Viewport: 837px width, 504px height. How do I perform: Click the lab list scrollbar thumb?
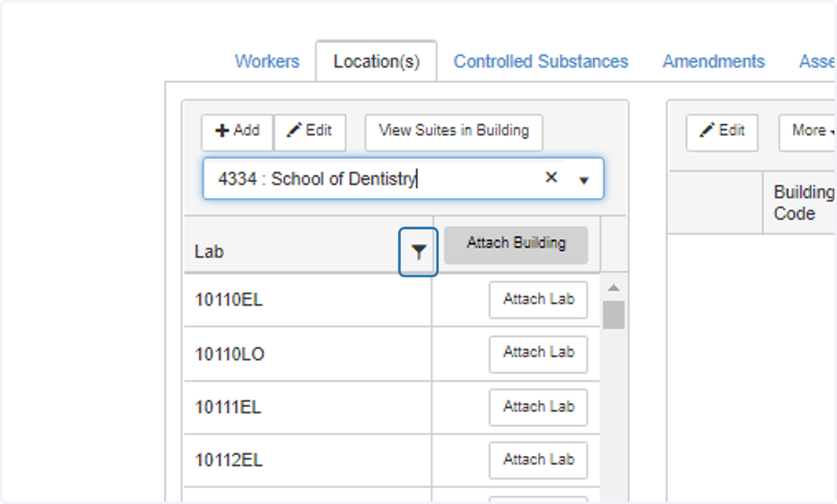point(614,314)
